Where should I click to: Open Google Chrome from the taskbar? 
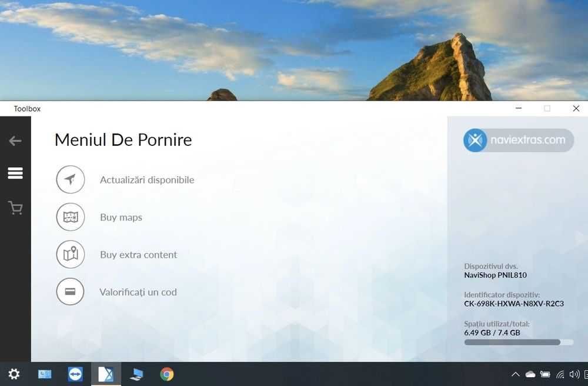[x=167, y=374]
